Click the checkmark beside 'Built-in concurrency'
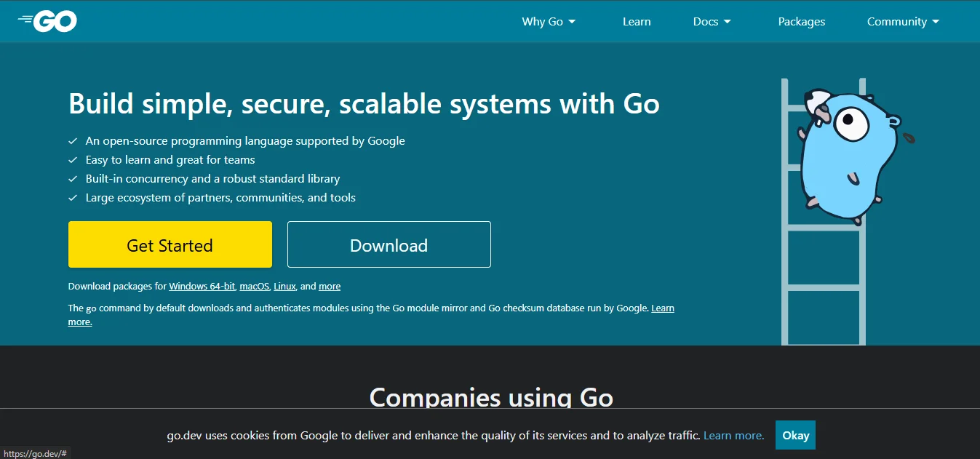 pos(73,178)
